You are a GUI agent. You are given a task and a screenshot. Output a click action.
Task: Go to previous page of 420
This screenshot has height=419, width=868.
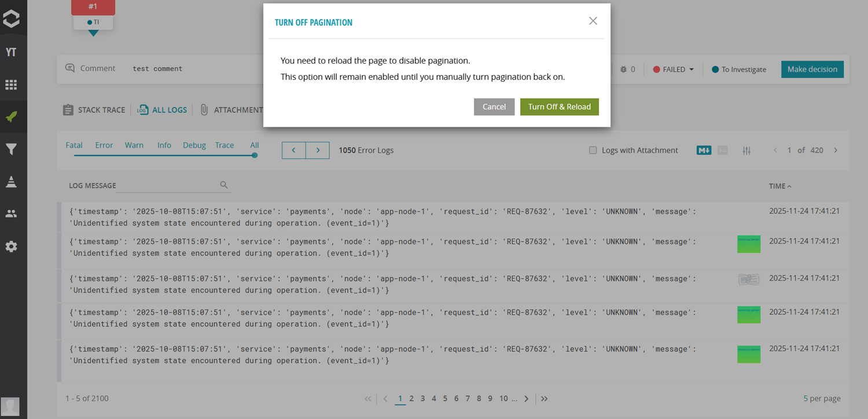775,150
